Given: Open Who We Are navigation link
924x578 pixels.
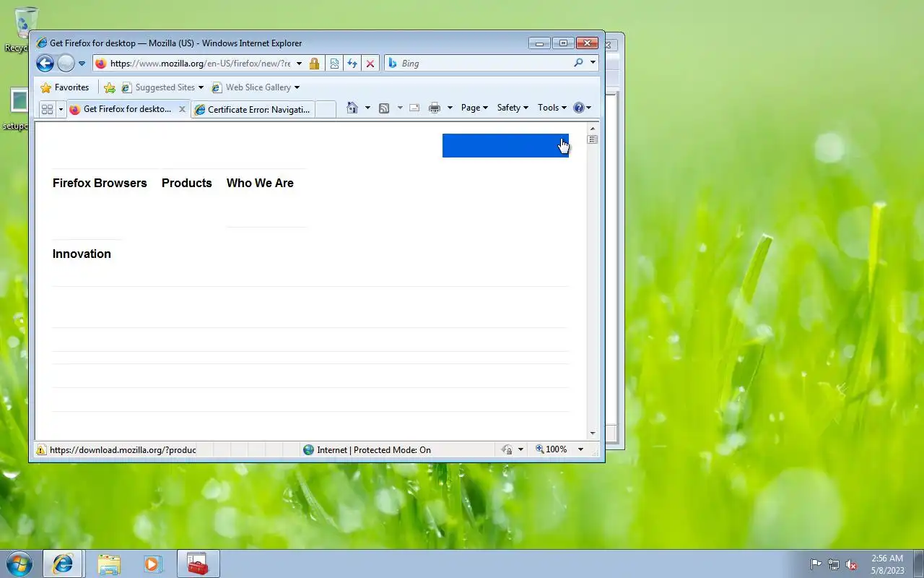Looking at the screenshot, I should [260, 183].
